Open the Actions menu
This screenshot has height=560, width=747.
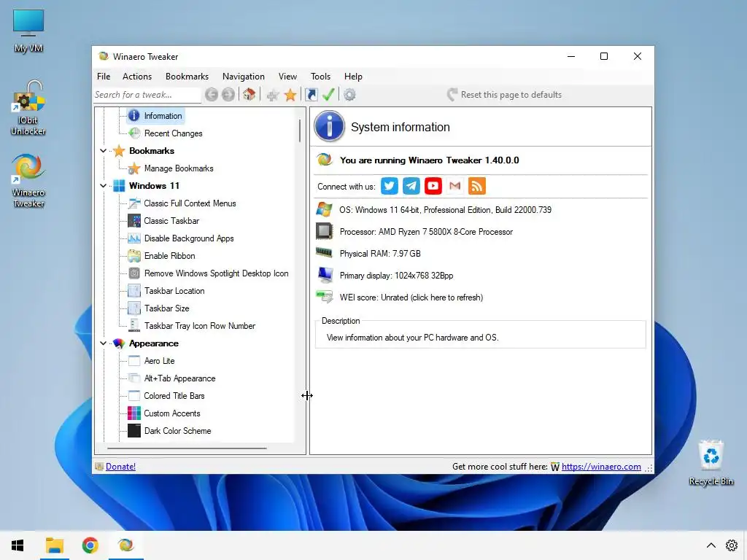(137, 76)
